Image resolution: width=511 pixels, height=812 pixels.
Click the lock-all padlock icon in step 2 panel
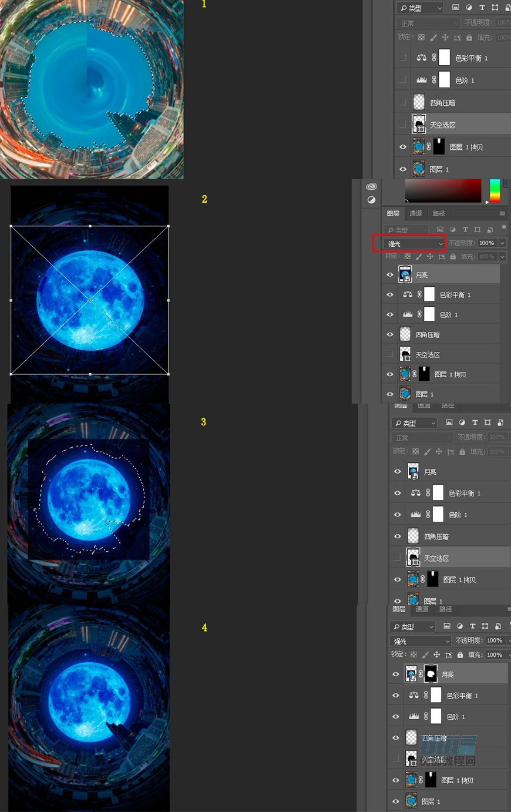coord(453,257)
